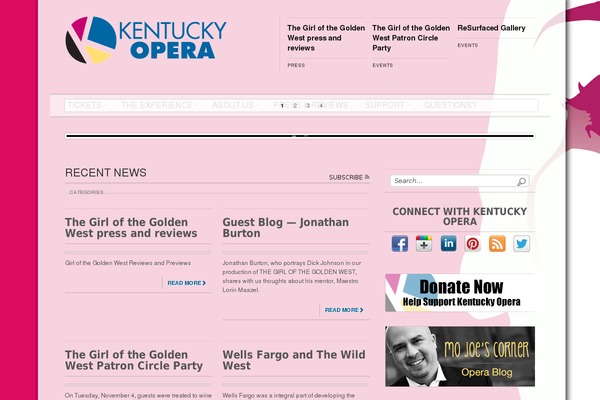Viewport: 600px width, 400px height.
Task: Go to slide 3 in slider pagination
Action: point(308,106)
